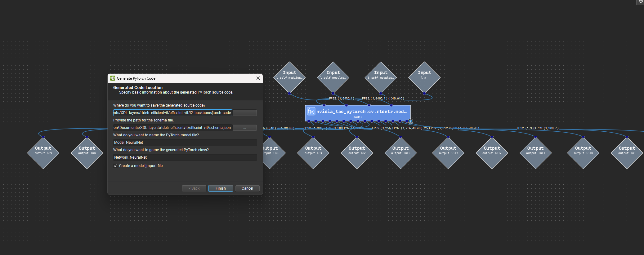Click the Network_NeuralNet class name field

coord(185,157)
